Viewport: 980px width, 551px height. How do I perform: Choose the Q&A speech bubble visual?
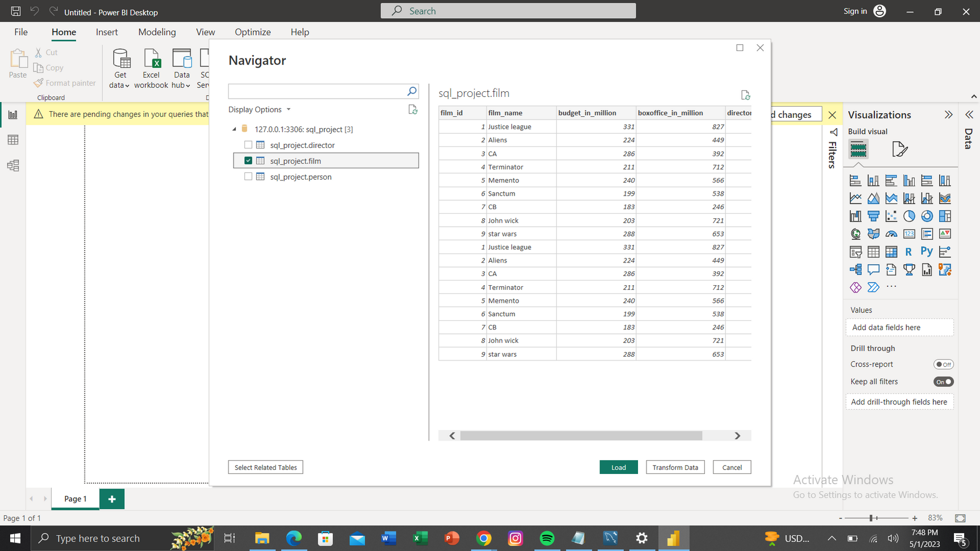(x=873, y=269)
